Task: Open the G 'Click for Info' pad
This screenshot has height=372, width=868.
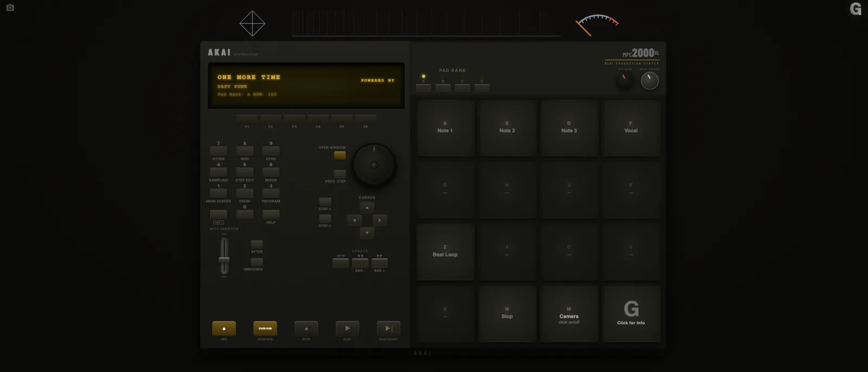Action: point(631,313)
